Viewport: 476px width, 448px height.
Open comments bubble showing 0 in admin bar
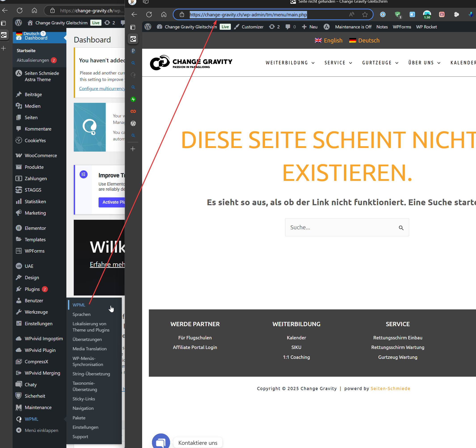291,27
